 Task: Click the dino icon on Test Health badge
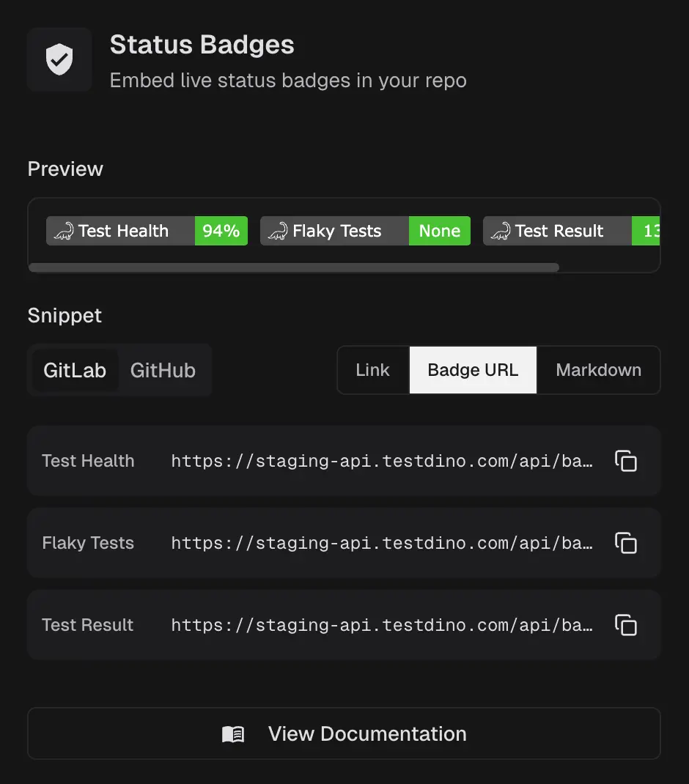(x=65, y=231)
